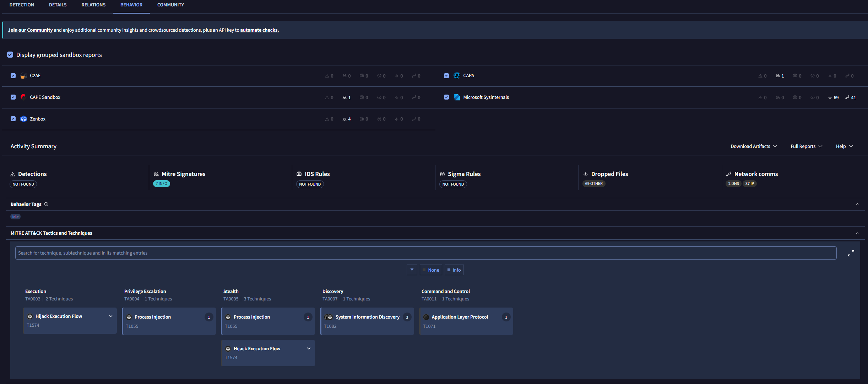The width and height of the screenshot is (868, 384).
Task: Click the Detections NOT FOUND badge
Action: click(23, 184)
